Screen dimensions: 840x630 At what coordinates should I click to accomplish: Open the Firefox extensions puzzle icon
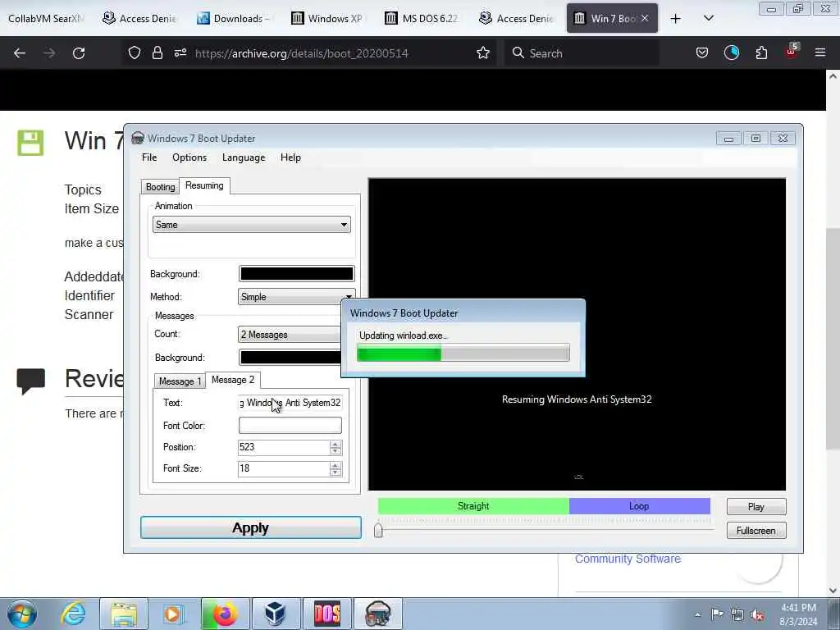coord(761,52)
